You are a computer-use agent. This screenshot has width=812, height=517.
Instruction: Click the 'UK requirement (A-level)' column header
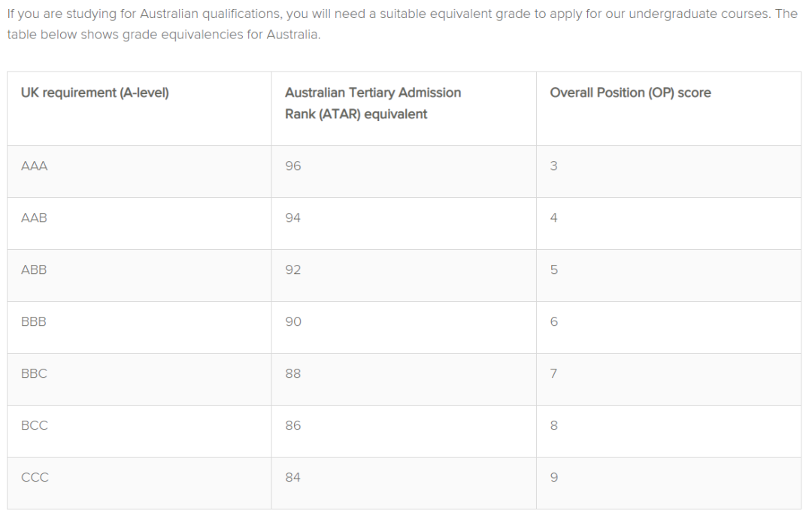95,93
